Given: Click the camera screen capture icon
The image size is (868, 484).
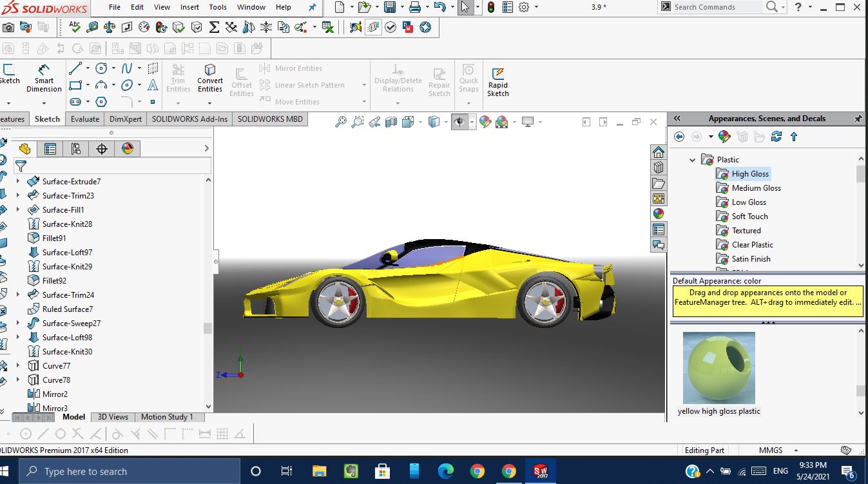Looking at the screenshot, I should click(x=8, y=27).
